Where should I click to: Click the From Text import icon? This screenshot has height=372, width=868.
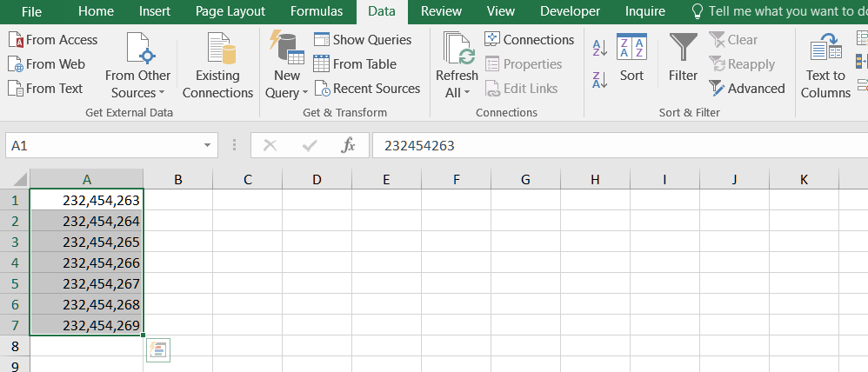(x=16, y=89)
